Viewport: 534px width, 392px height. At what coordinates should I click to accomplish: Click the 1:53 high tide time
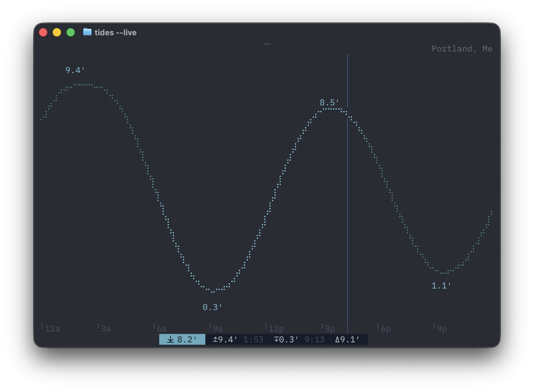point(253,340)
